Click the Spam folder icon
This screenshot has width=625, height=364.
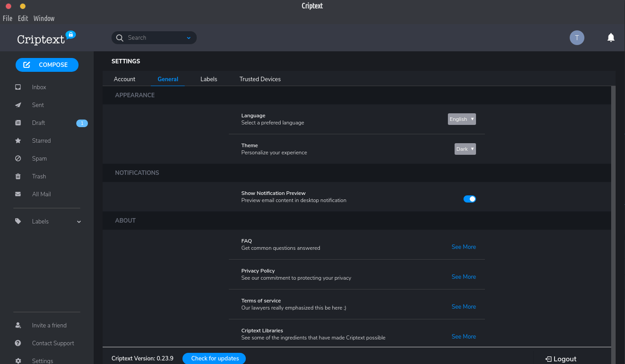(18, 159)
